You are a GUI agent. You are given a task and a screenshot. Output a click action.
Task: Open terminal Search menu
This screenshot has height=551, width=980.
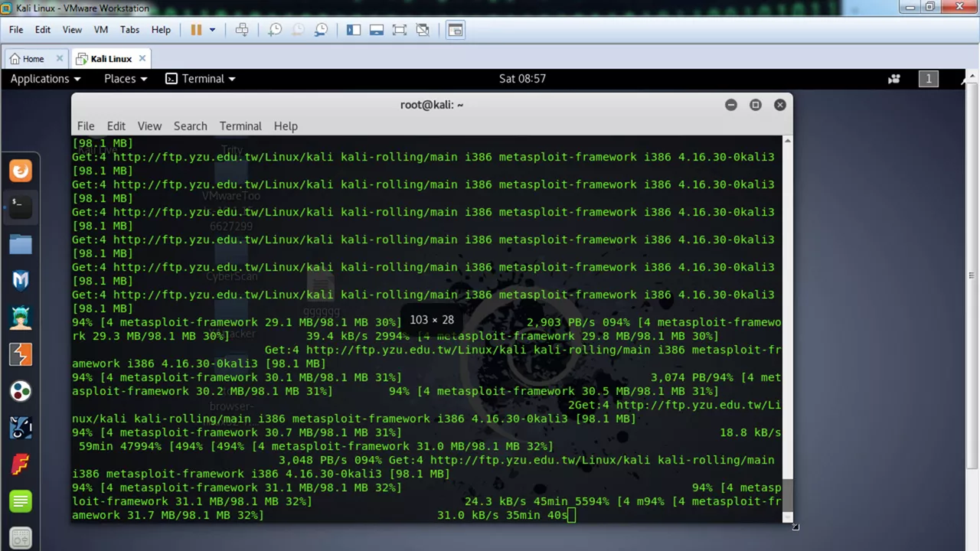tap(191, 126)
